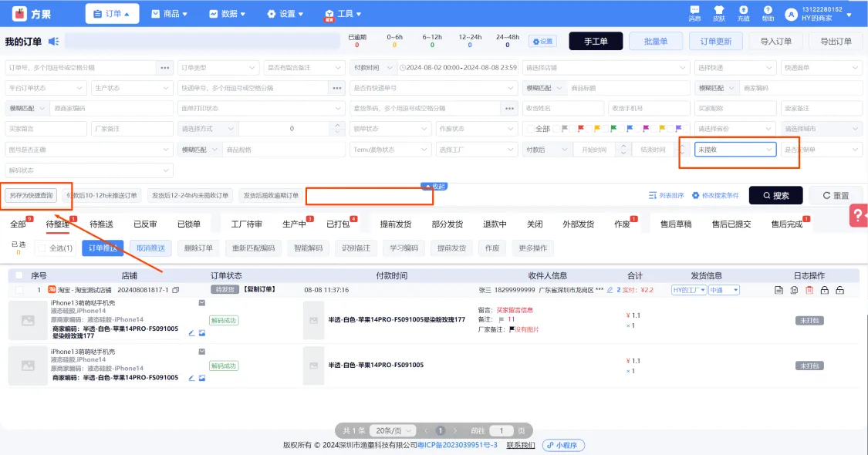Expand the 未揽收 dropdown

[735, 150]
